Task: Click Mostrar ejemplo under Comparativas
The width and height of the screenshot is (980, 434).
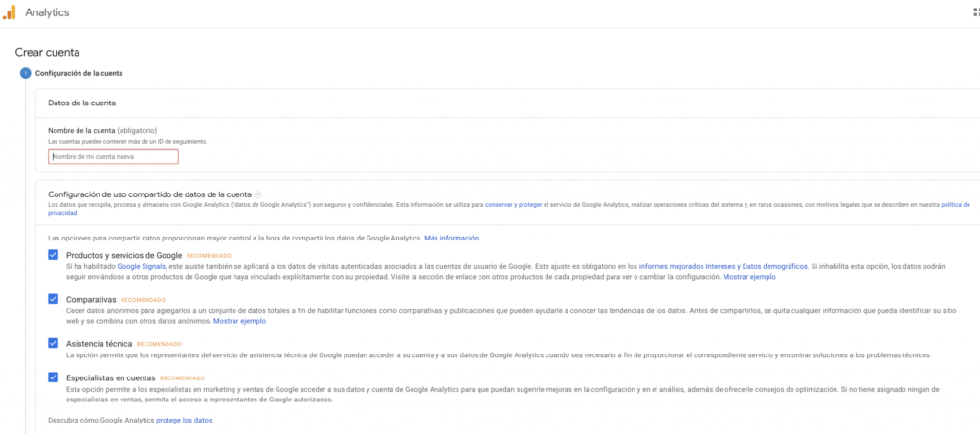Action: click(239, 321)
